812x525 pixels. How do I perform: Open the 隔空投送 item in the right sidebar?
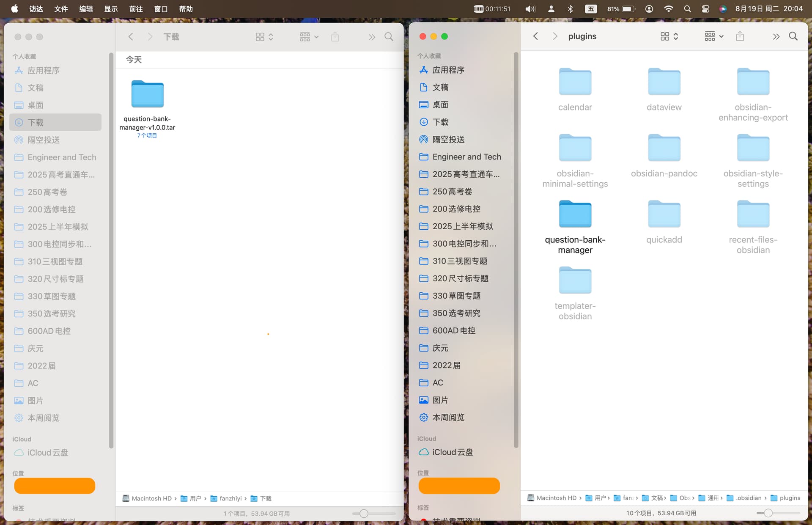(x=448, y=139)
